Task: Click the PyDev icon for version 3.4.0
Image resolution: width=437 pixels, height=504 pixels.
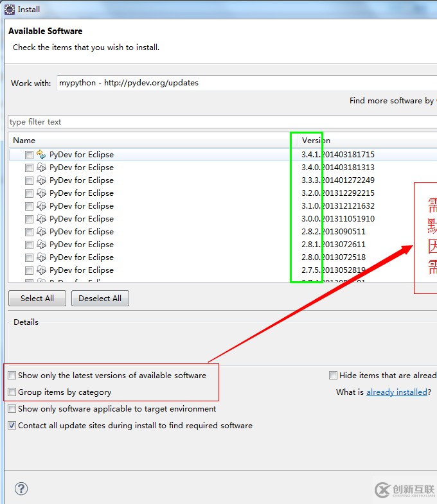Action: point(41,168)
